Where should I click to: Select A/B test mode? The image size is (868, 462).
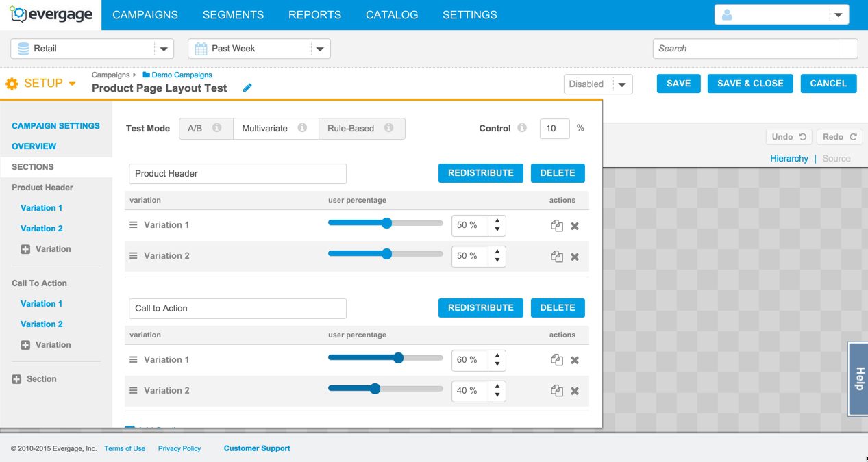[206, 129]
